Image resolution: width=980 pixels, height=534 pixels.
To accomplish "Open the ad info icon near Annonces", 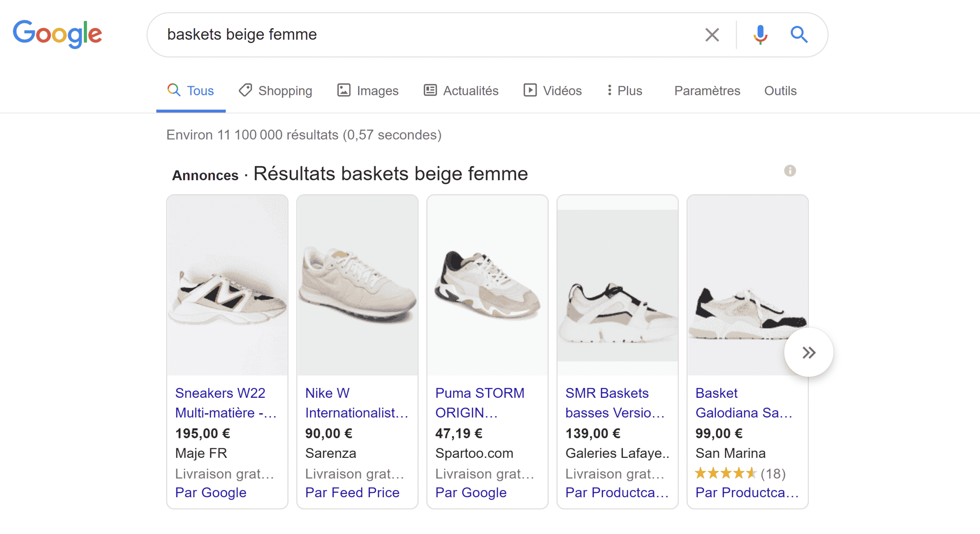I will [791, 171].
